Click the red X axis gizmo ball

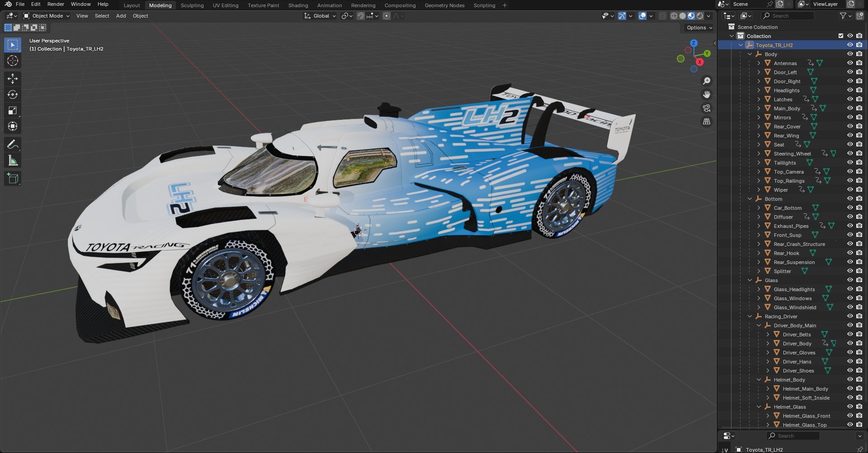click(699, 62)
